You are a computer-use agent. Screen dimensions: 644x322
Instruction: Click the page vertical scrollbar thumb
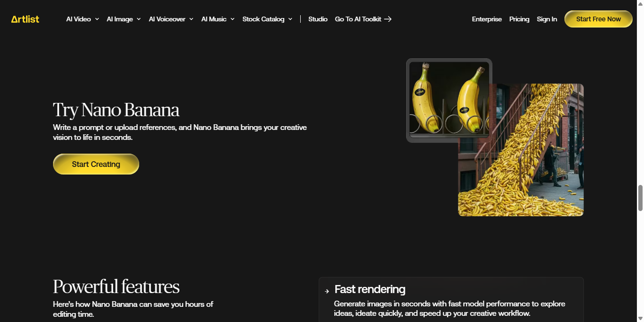coord(640,198)
